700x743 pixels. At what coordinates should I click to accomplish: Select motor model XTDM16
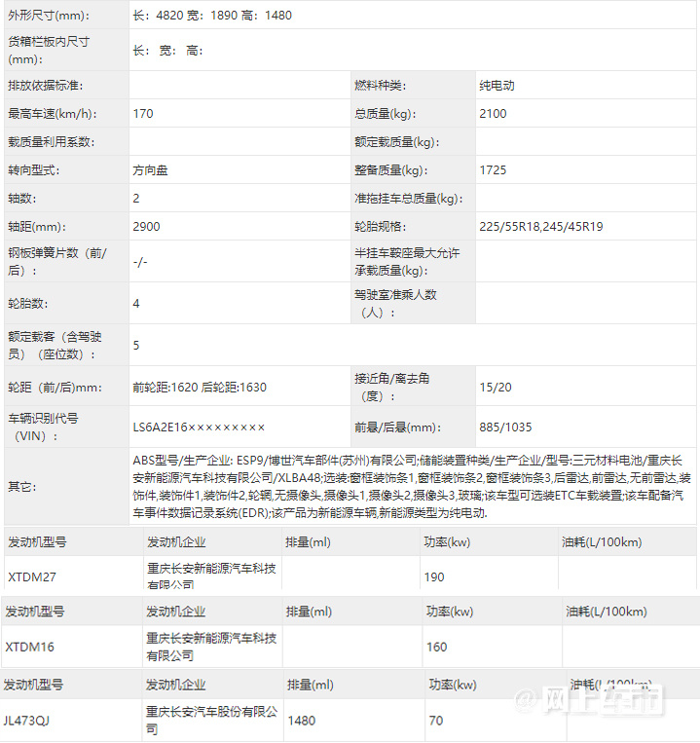(x=29, y=647)
